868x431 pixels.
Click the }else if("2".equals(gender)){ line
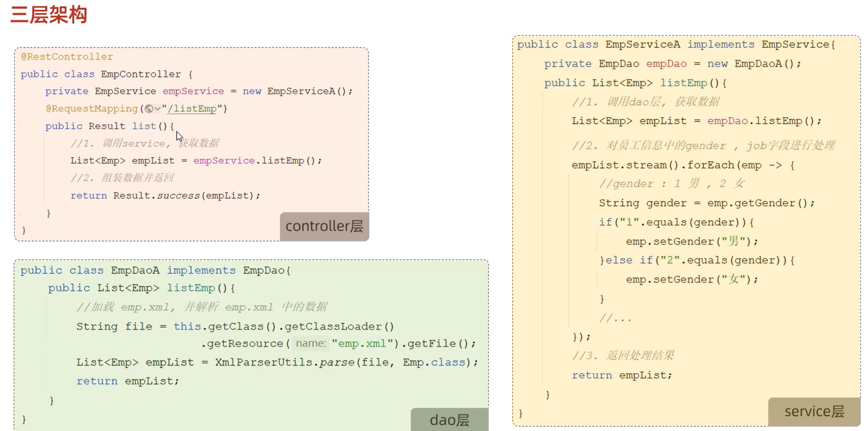[x=697, y=260]
